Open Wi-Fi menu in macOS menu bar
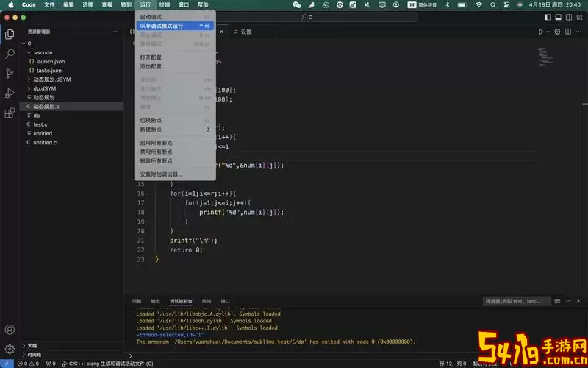Screen dimensions: 588x368 (479, 5)
